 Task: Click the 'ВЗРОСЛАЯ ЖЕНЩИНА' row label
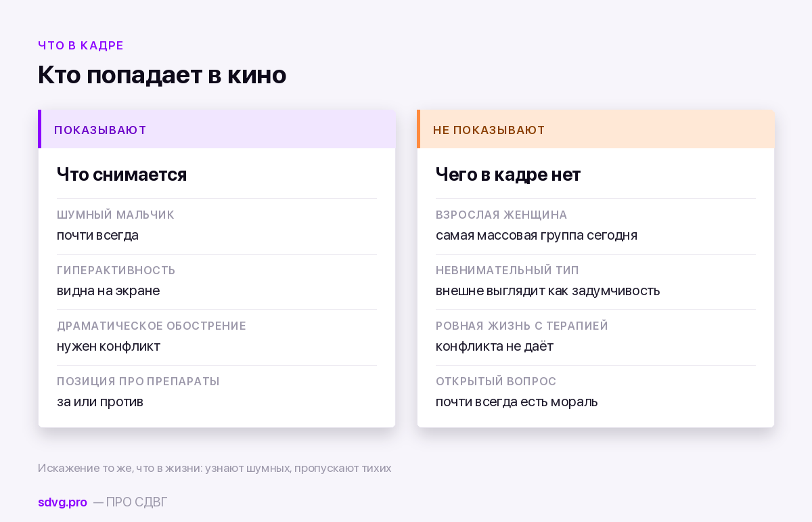[501, 215]
